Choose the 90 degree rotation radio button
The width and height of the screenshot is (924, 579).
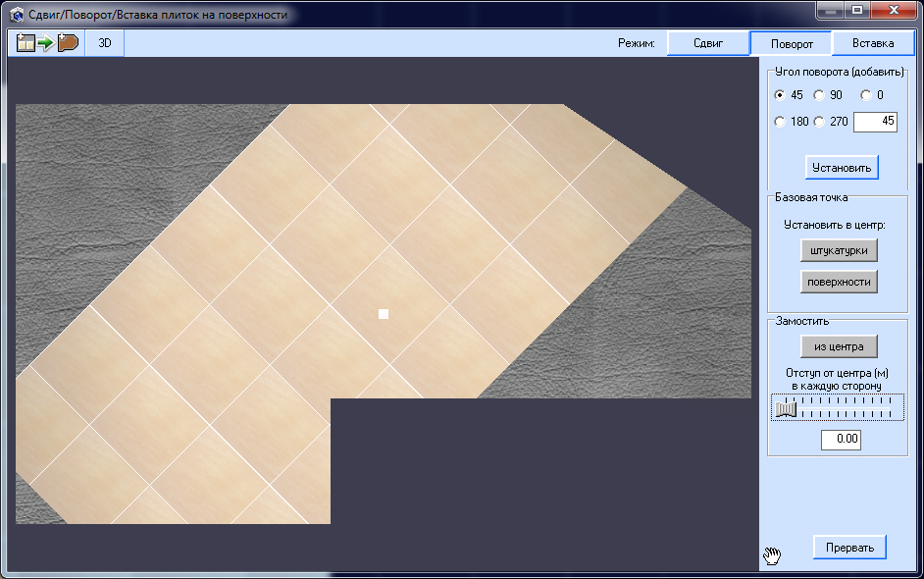point(818,95)
